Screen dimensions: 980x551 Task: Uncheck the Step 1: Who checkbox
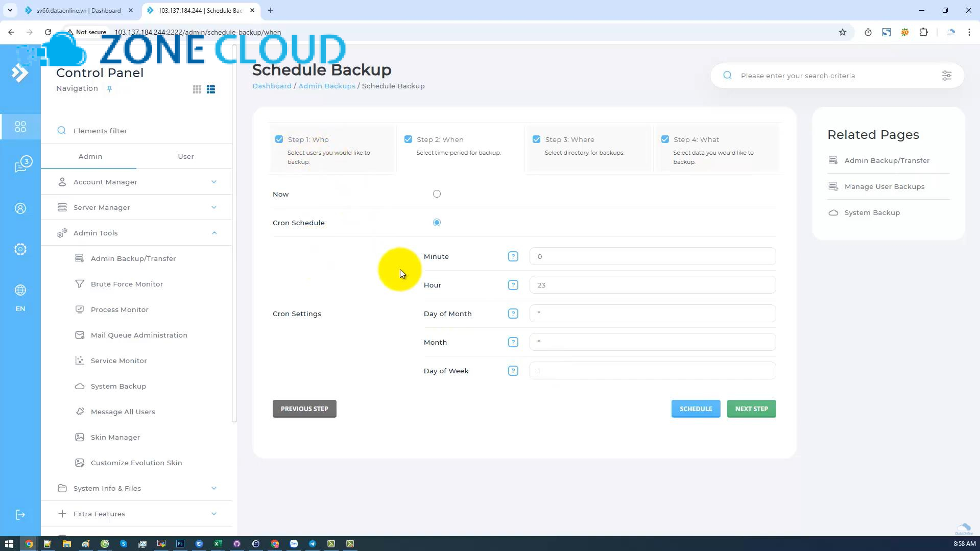click(279, 139)
